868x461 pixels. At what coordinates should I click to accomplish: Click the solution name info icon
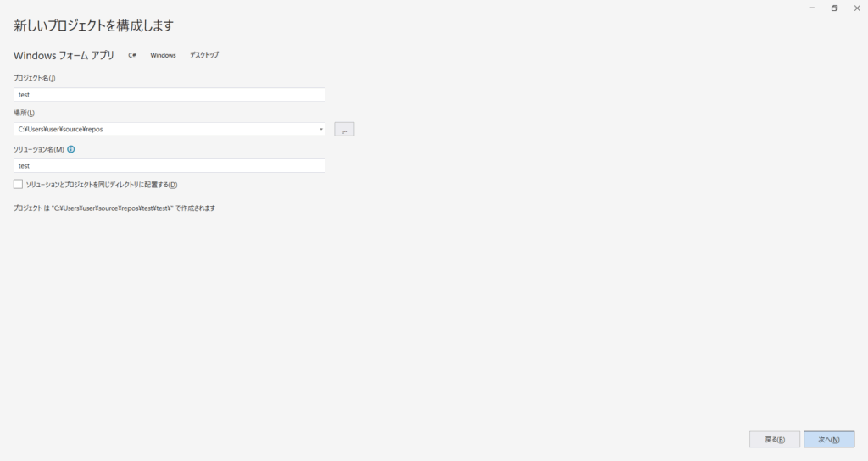(x=71, y=149)
